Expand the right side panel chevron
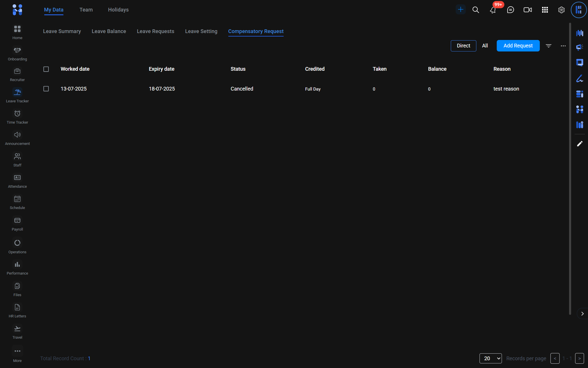The image size is (588, 368). coord(582,314)
